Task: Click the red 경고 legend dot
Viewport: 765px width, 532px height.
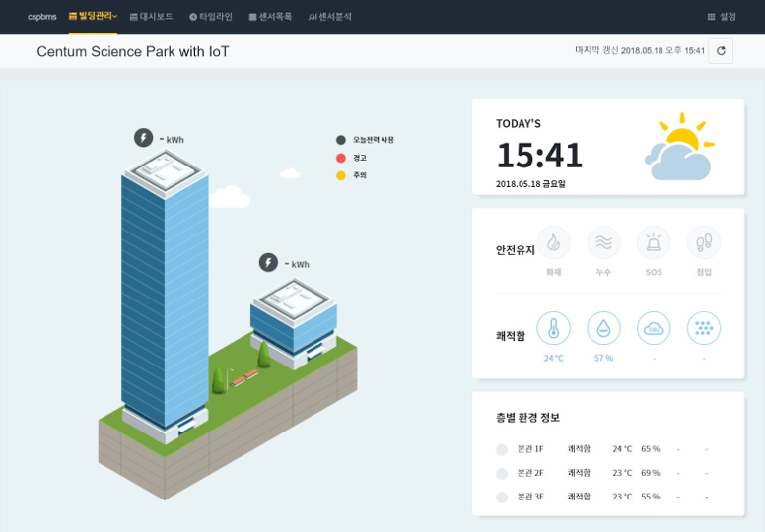Action: (x=341, y=158)
